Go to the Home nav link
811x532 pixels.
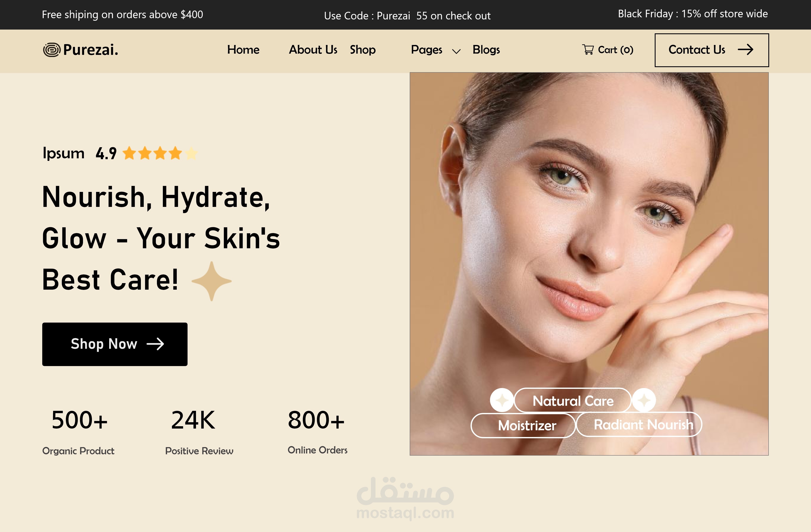[x=243, y=50]
